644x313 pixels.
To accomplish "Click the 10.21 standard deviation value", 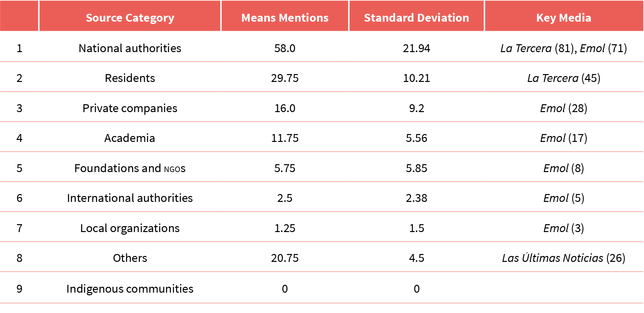I will pos(416,78).
